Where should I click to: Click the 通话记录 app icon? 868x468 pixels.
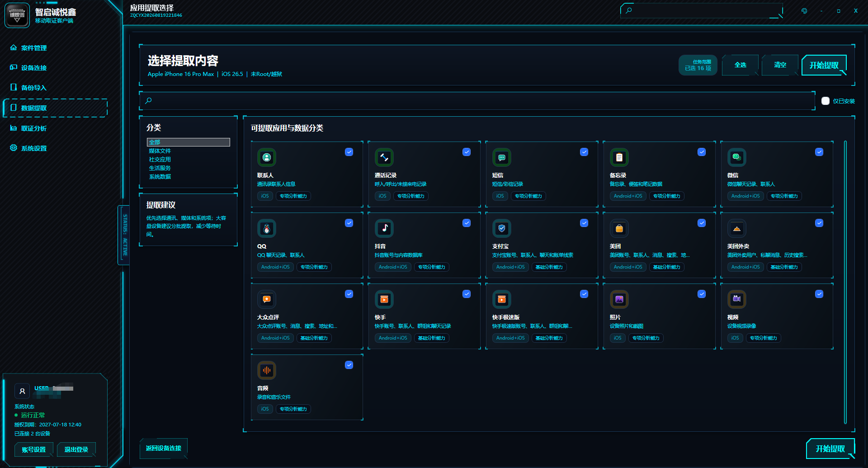[384, 157]
